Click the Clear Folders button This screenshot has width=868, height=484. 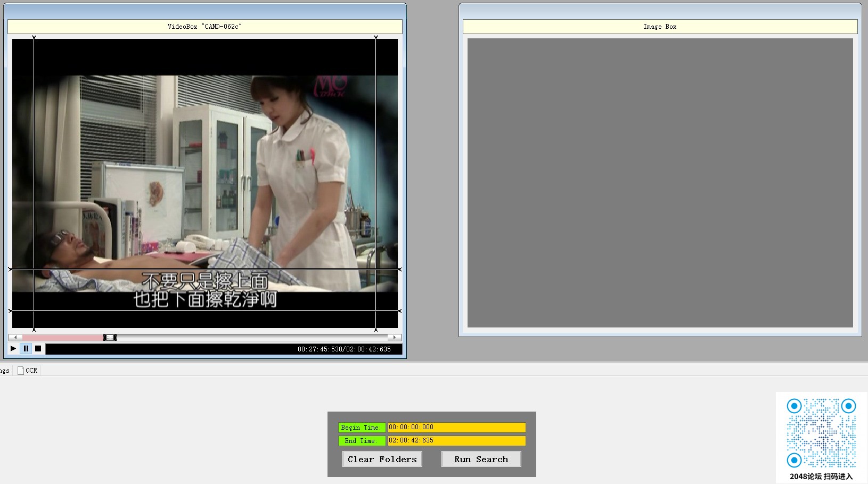382,459
